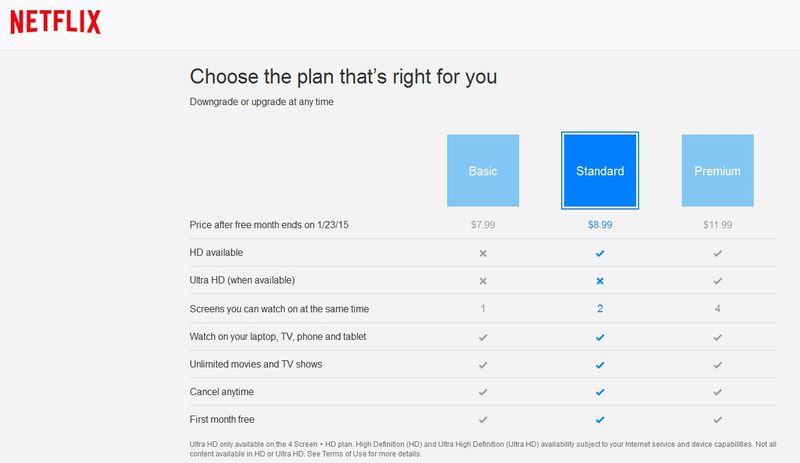Click the Netflix logo
This screenshot has height=463, width=800.
[56, 22]
